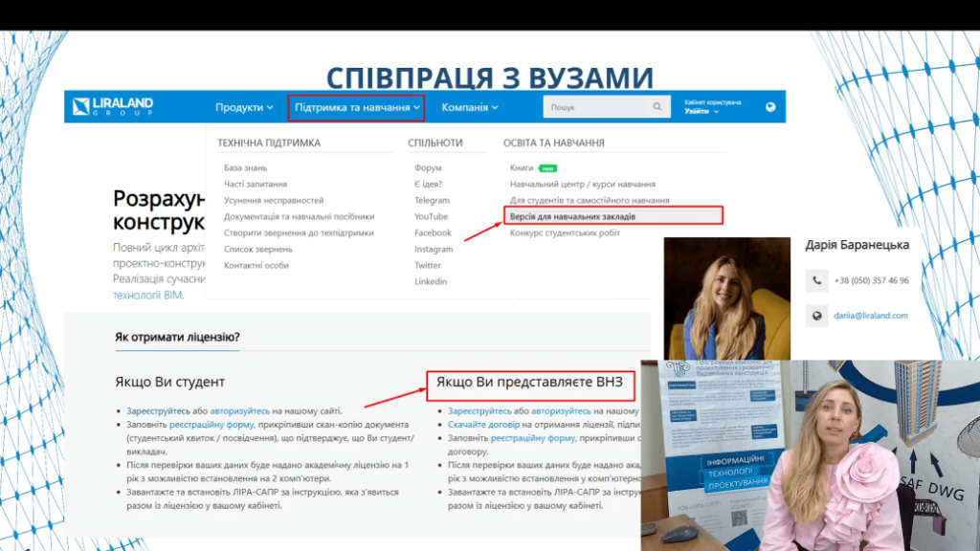Click the phone number +38 (050) 357 46 96
Viewport: 980px width, 551px height.
(x=871, y=280)
